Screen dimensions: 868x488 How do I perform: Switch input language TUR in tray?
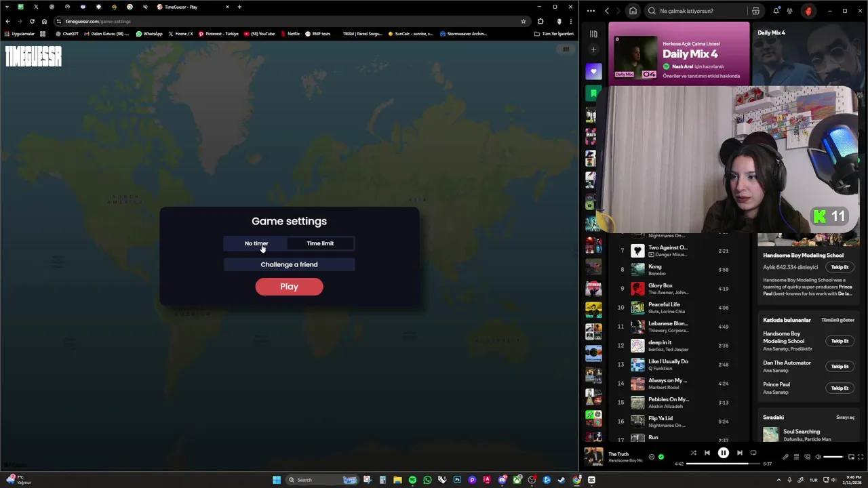[813, 480]
